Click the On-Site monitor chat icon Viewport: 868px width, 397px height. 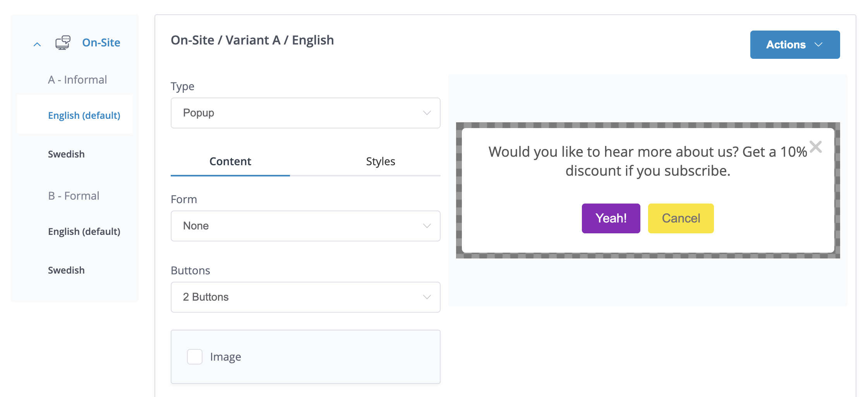(x=63, y=43)
